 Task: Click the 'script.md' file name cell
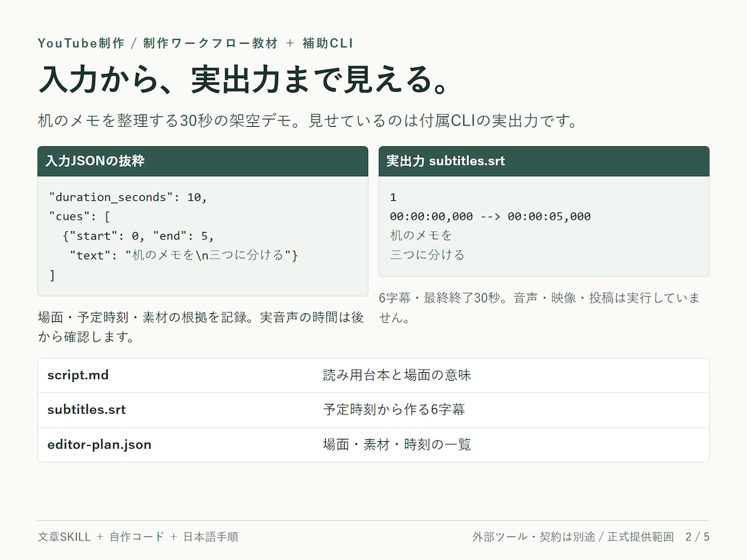[78, 375]
